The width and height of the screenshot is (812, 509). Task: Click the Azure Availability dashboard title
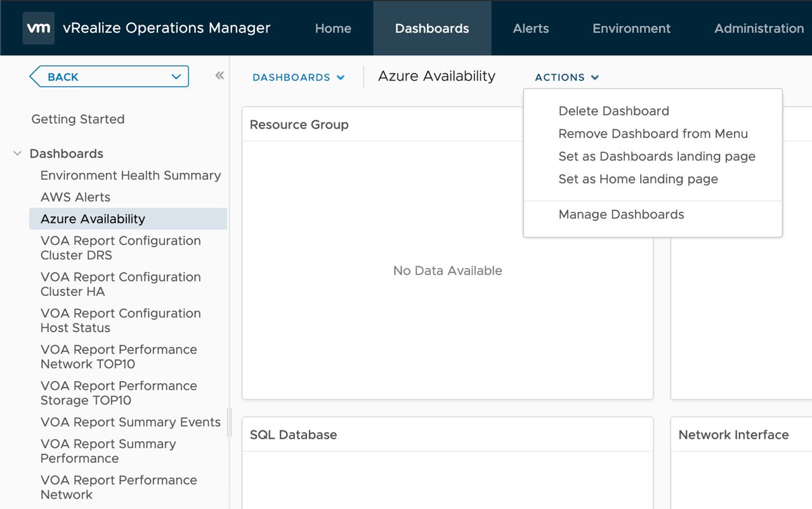(436, 76)
